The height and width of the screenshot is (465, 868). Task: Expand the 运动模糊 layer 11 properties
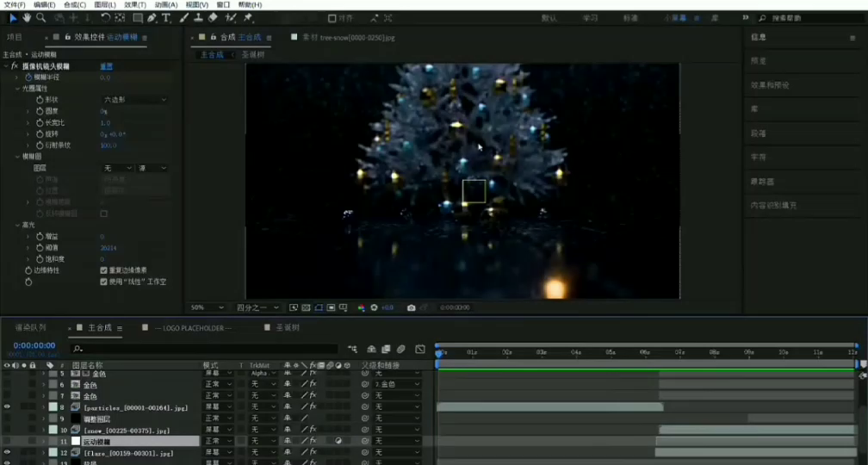[43, 441]
